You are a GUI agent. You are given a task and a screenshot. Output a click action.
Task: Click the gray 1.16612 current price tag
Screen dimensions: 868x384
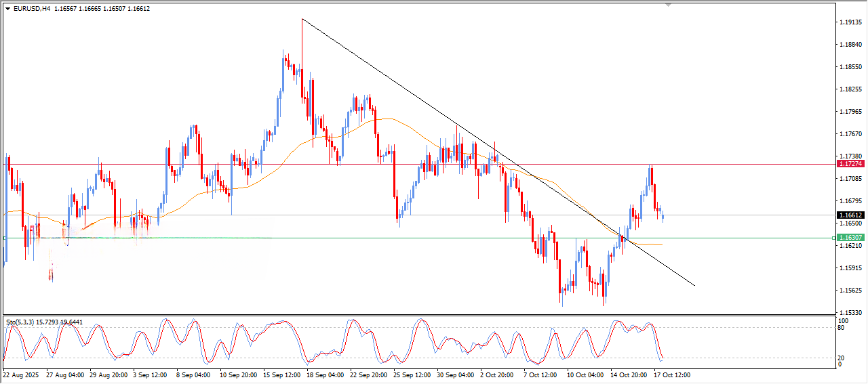click(x=850, y=215)
